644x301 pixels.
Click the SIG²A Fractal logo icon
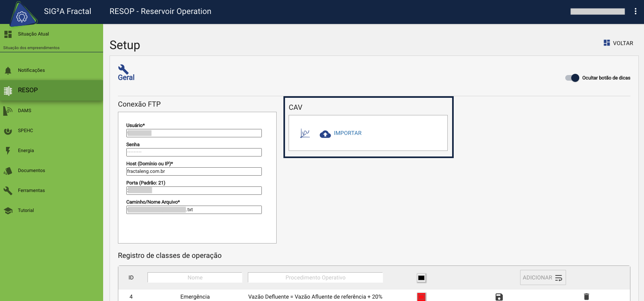(x=22, y=15)
